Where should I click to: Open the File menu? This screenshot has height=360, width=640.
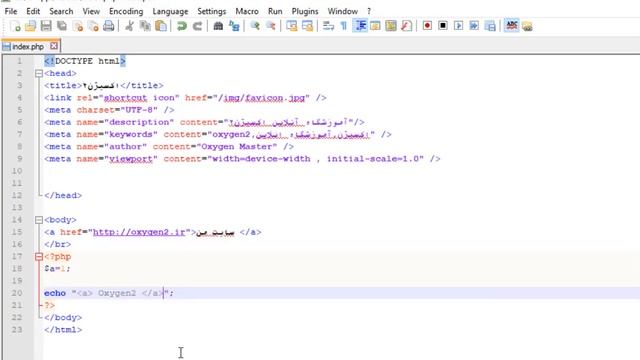point(11,11)
